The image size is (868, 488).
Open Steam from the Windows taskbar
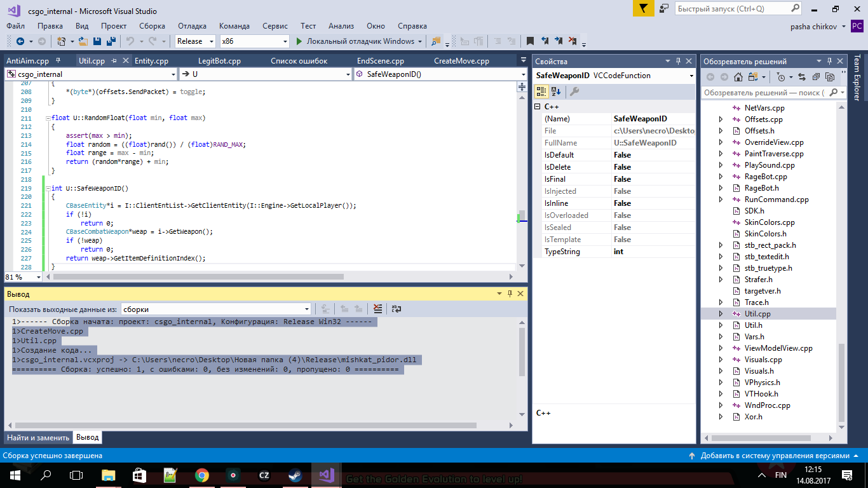click(x=295, y=475)
